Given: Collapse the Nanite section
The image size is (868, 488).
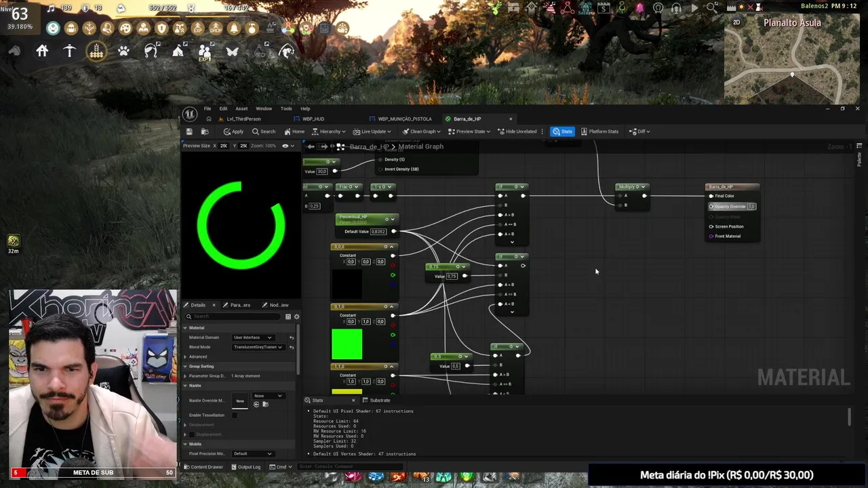Looking at the screenshot, I should (185, 386).
